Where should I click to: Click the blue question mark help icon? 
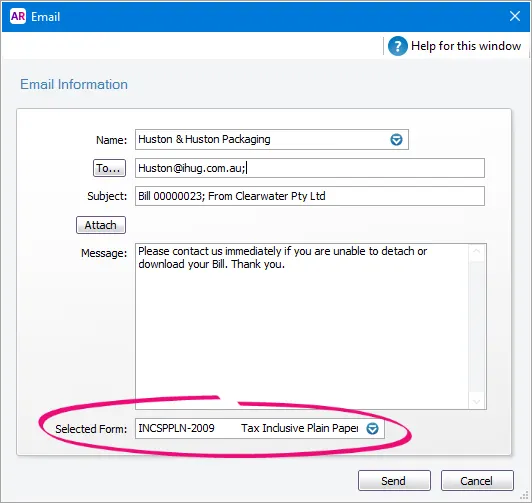click(397, 46)
